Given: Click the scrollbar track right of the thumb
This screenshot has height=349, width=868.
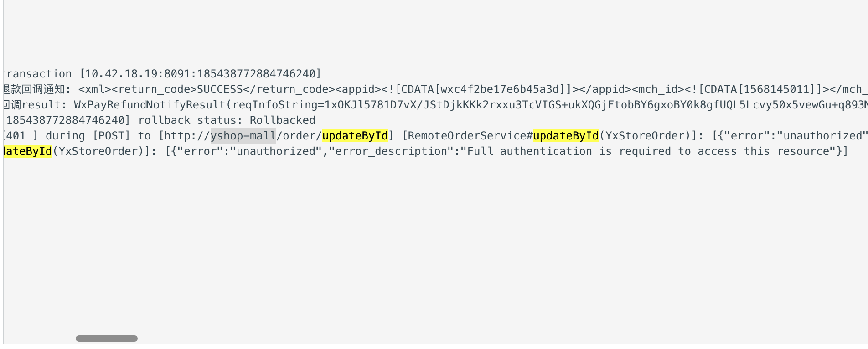Looking at the screenshot, I should (x=501, y=339).
